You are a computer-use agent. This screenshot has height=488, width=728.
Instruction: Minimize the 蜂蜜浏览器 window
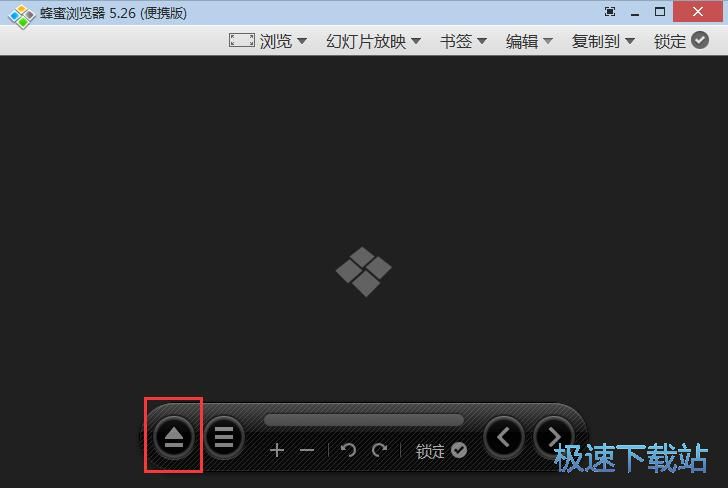pyautogui.click(x=635, y=13)
